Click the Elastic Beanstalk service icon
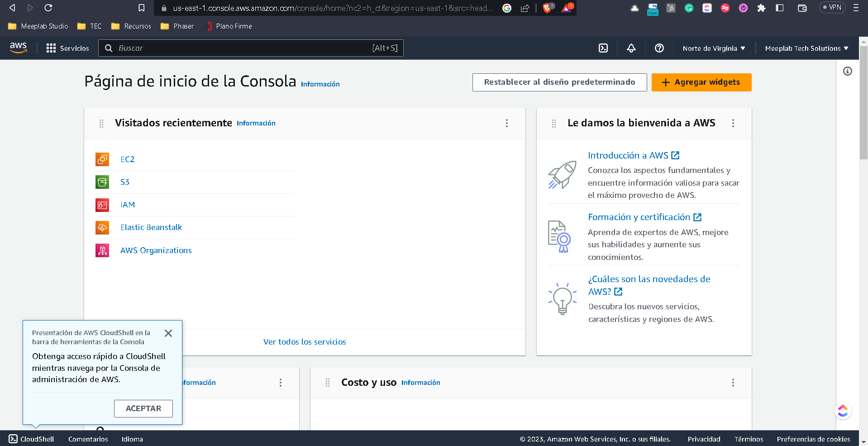868x446 pixels. tap(102, 227)
